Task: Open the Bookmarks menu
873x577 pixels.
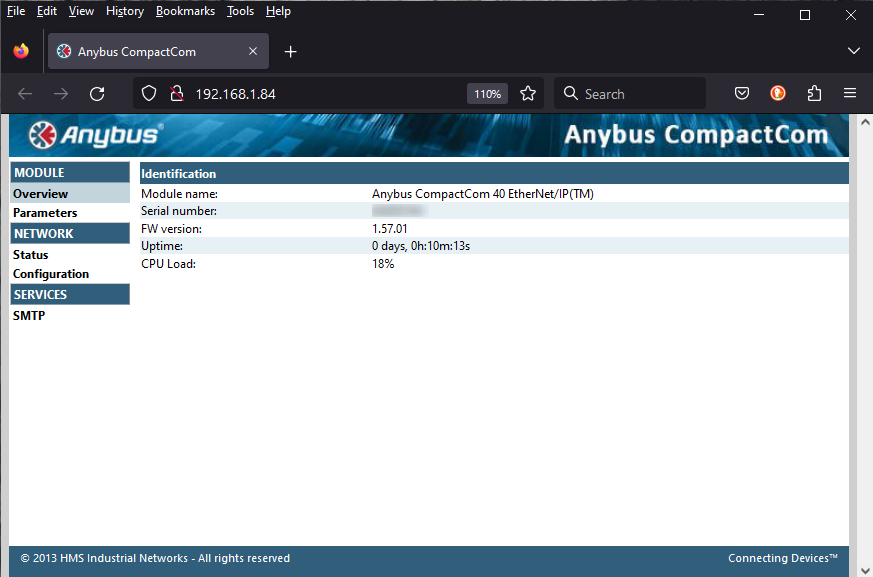Action: (x=185, y=11)
